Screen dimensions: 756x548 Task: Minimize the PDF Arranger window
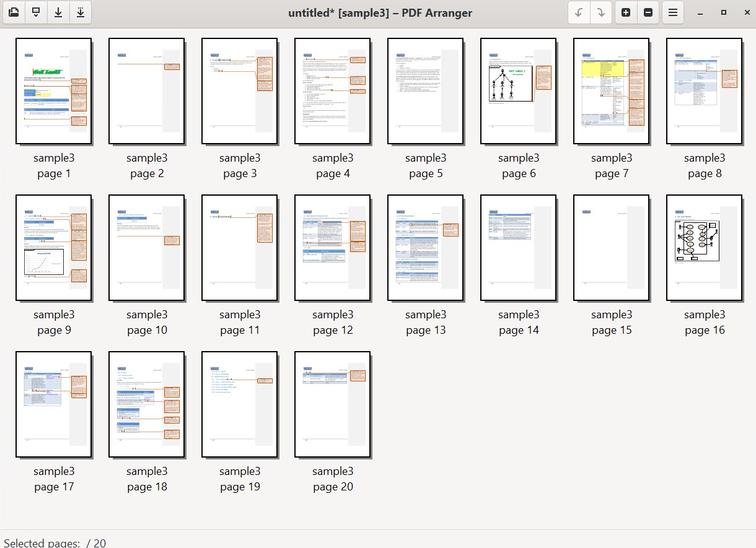pyautogui.click(x=701, y=12)
